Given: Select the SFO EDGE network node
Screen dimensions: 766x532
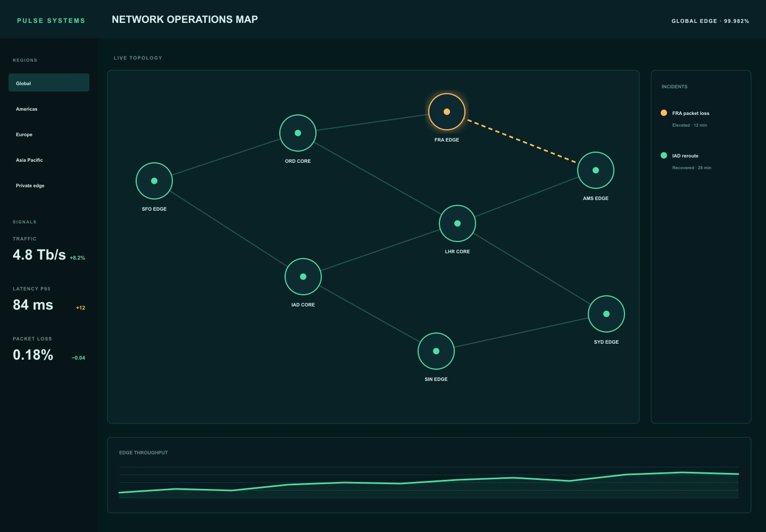Looking at the screenshot, I should pyautogui.click(x=154, y=181).
